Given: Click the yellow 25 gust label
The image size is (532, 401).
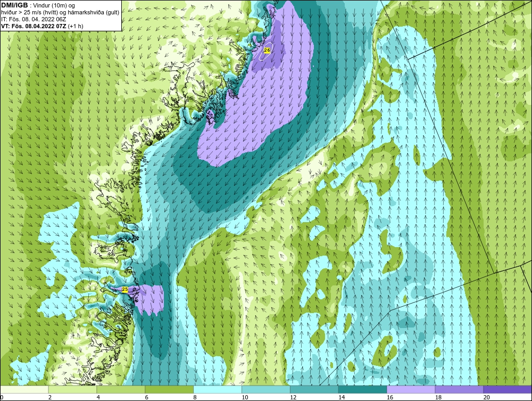Looking at the screenshot, I should [x=125, y=289].
